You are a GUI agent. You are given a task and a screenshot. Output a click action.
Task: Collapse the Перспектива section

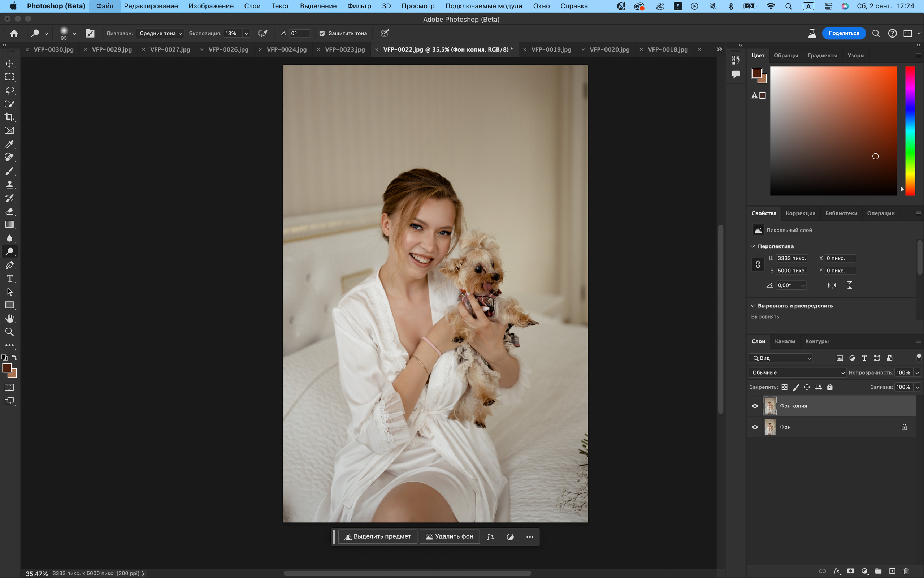753,246
